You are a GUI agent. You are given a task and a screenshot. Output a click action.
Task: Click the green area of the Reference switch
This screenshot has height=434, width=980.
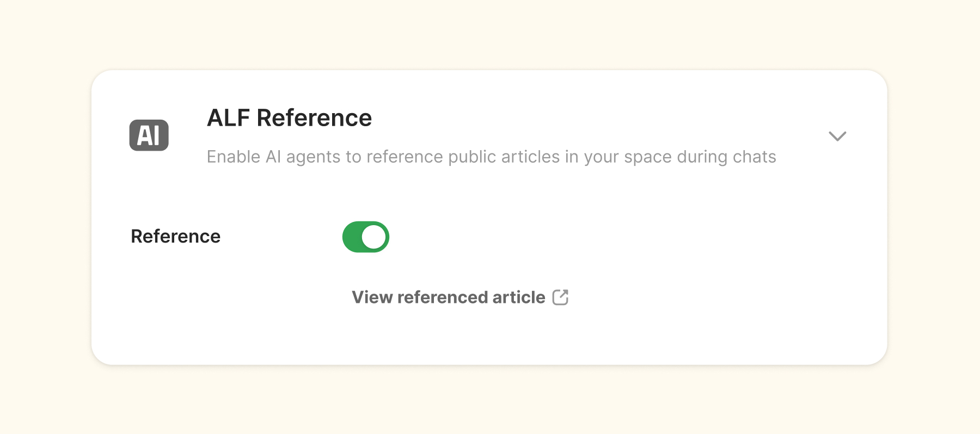pos(352,237)
